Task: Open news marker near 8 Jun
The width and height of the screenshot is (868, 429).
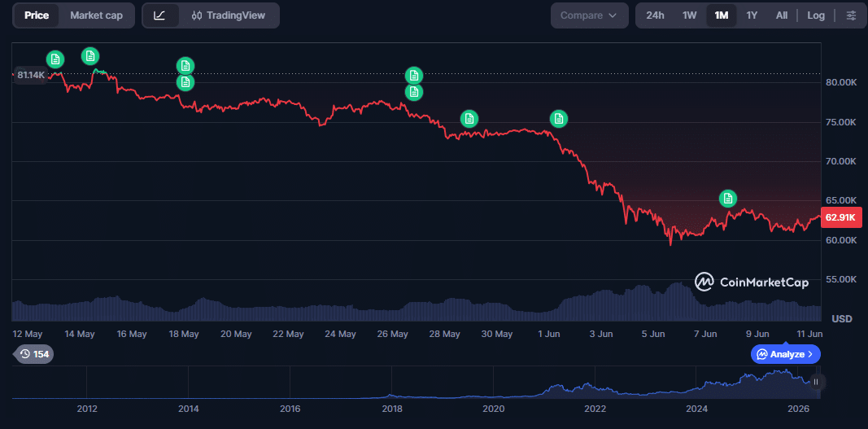Action: pyautogui.click(x=728, y=199)
